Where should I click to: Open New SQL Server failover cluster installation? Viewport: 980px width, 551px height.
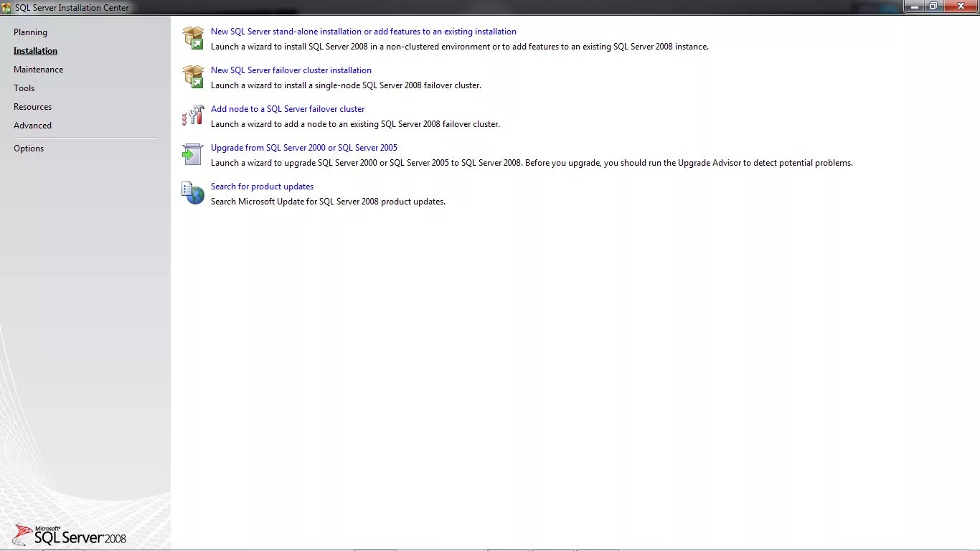coord(291,70)
